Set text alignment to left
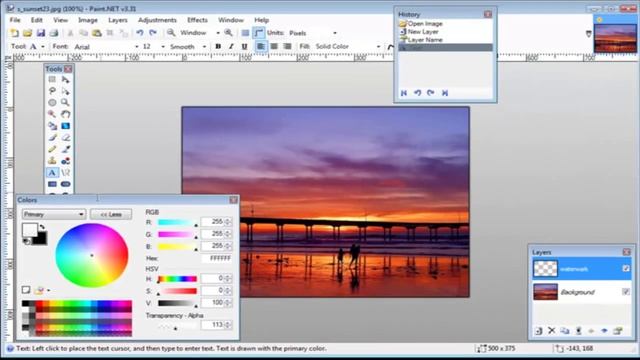The height and width of the screenshot is (360, 640). (x=261, y=47)
